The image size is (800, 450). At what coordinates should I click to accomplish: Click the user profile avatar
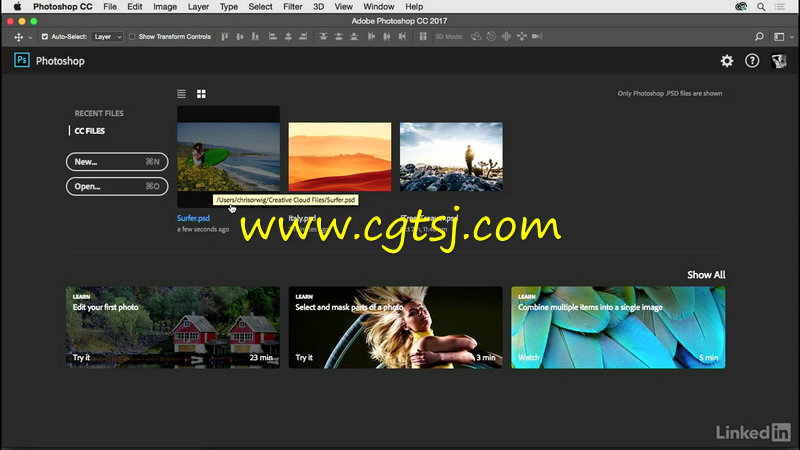pyautogui.click(x=779, y=61)
